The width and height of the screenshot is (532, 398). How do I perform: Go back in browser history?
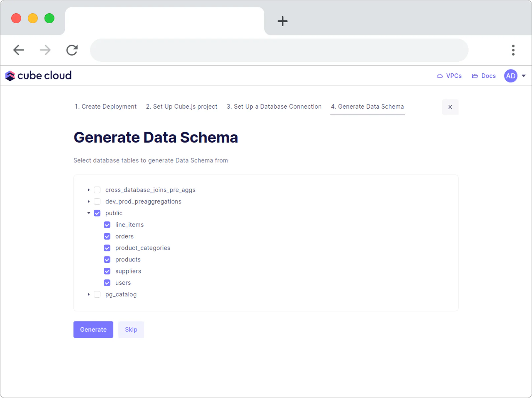[19, 50]
